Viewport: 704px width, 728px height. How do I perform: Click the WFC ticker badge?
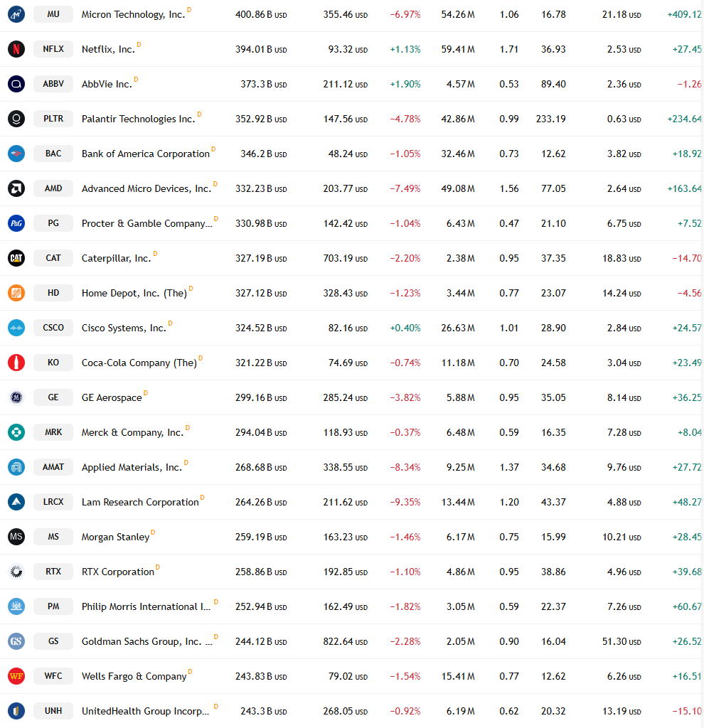click(53, 676)
